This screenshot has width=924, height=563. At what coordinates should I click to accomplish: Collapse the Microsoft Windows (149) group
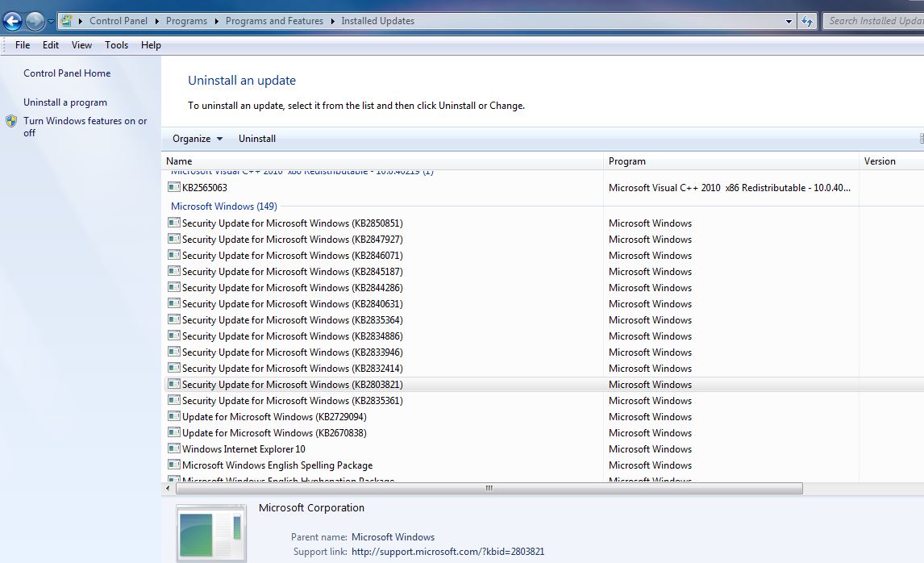click(x=224, y=206)
